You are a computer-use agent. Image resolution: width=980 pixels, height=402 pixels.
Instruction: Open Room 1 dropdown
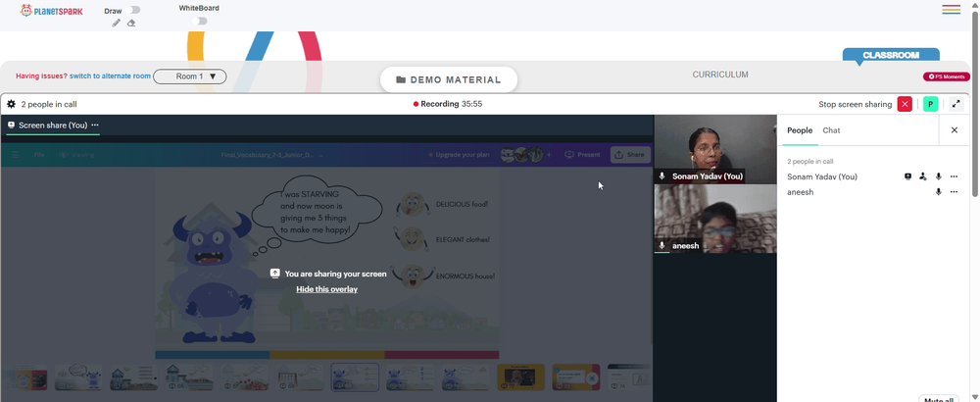click(x=190, y=76)
